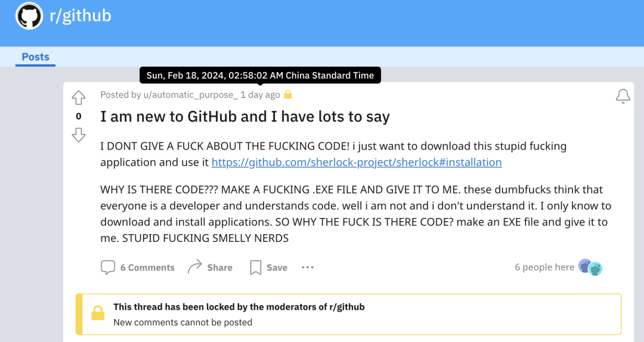Toggle post notifications with the bell icon
This screenshot has width=644, height=342.
(623, 96)
